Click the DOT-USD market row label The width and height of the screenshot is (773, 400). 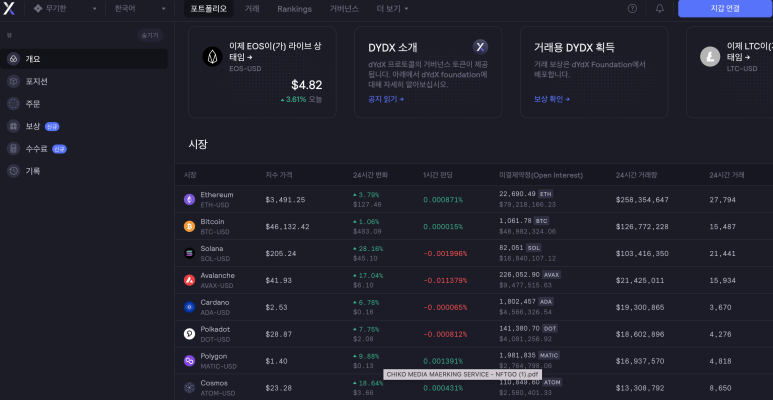click(215, 339)
